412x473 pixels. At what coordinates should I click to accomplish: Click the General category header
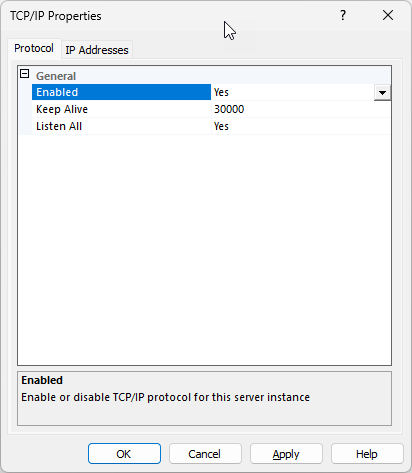(56, 76)
